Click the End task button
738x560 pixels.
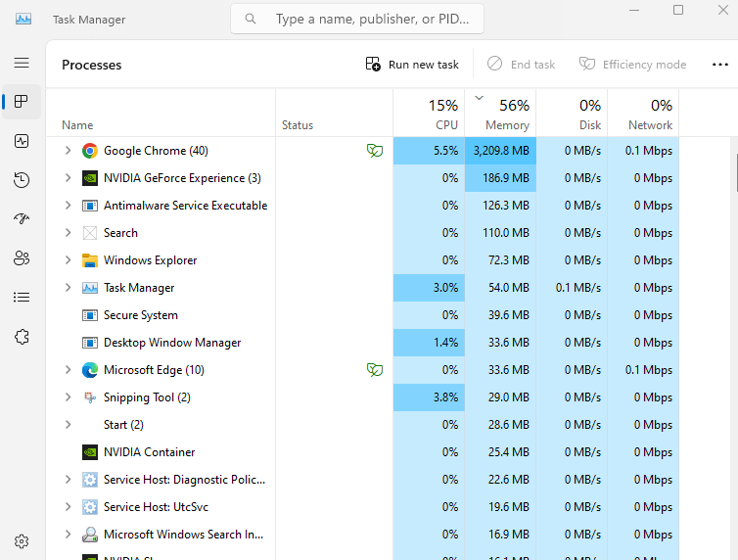click(x=521, y=64)
